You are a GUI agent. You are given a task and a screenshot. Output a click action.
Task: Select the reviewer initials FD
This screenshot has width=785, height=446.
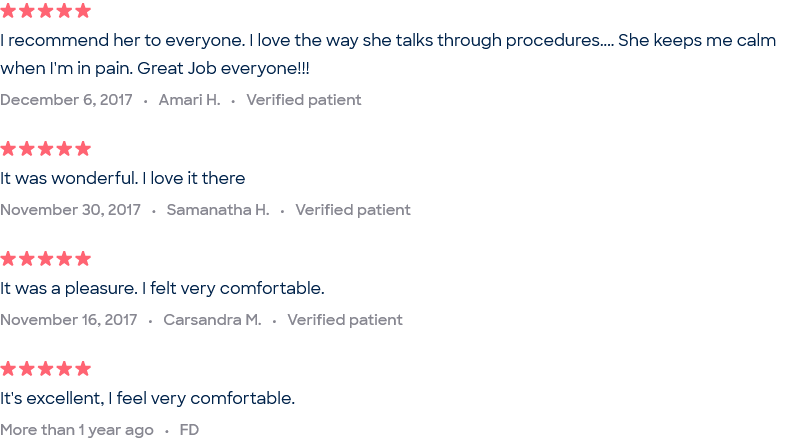(189, 430)
